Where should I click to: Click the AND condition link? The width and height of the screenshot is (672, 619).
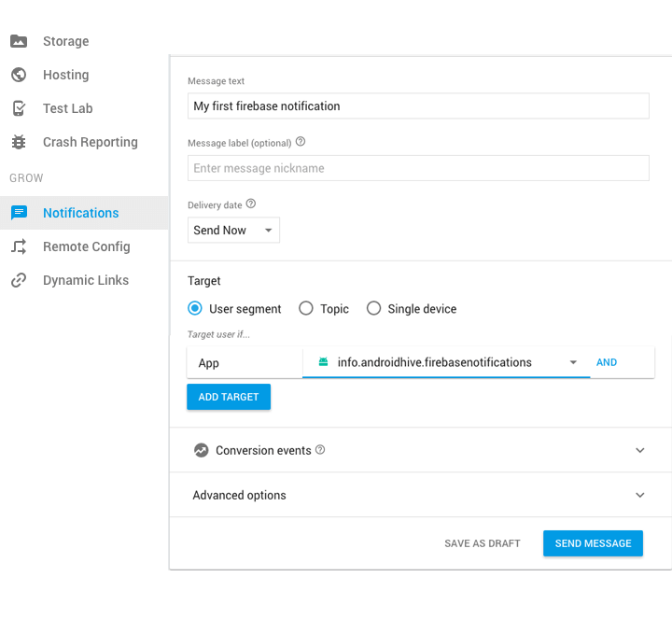(x=607, y=362)
